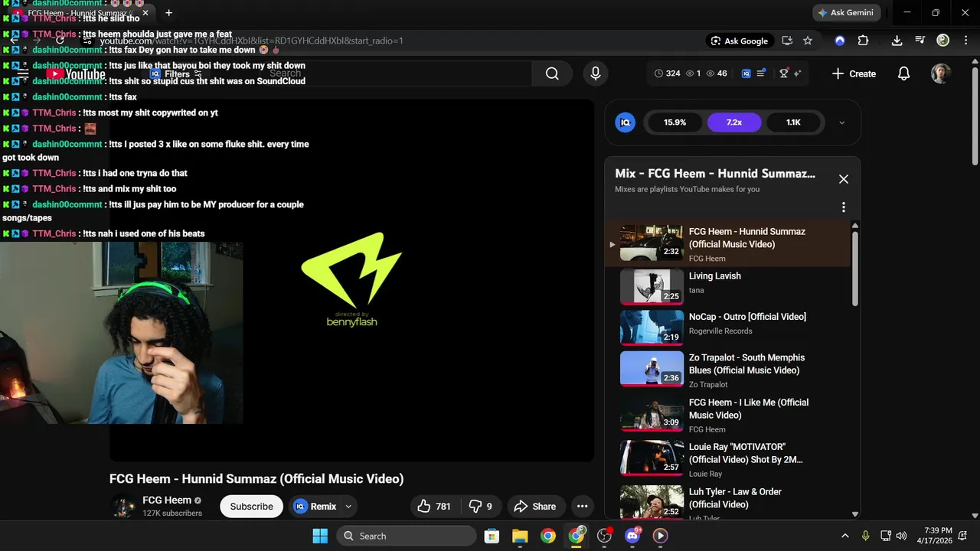Play Luh Tyler - Law & Order
Viewport: 980px width, 551px height.
pyautogui.click(x=727, y=501)
